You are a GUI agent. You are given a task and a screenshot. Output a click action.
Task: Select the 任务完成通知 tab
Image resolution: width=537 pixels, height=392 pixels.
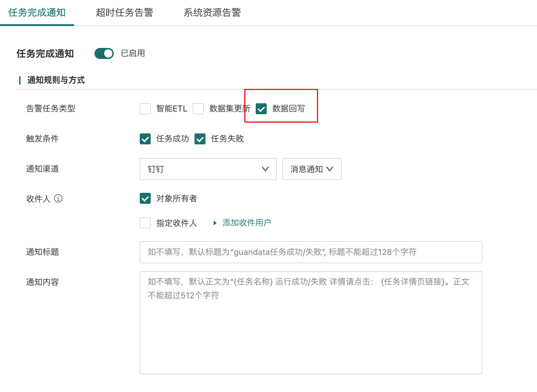37,13
